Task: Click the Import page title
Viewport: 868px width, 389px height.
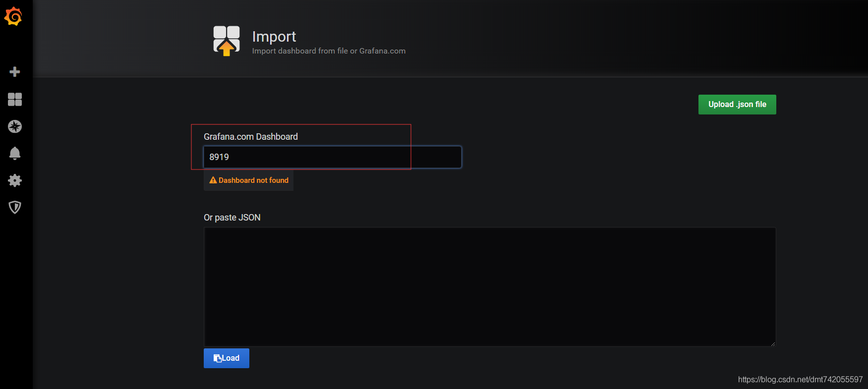Action: tap(274, 36)
